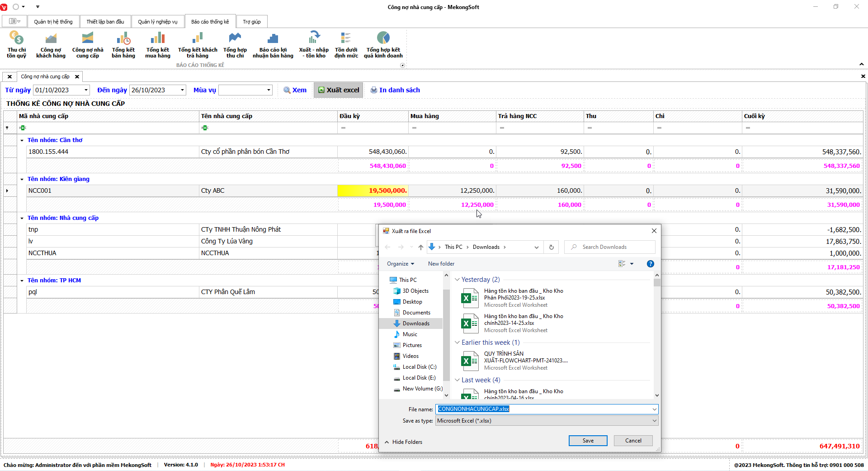Open Báo cáo lợi nhuận bán hàng
This screenshot has width=868, height=471.
(x=273, y=44)
